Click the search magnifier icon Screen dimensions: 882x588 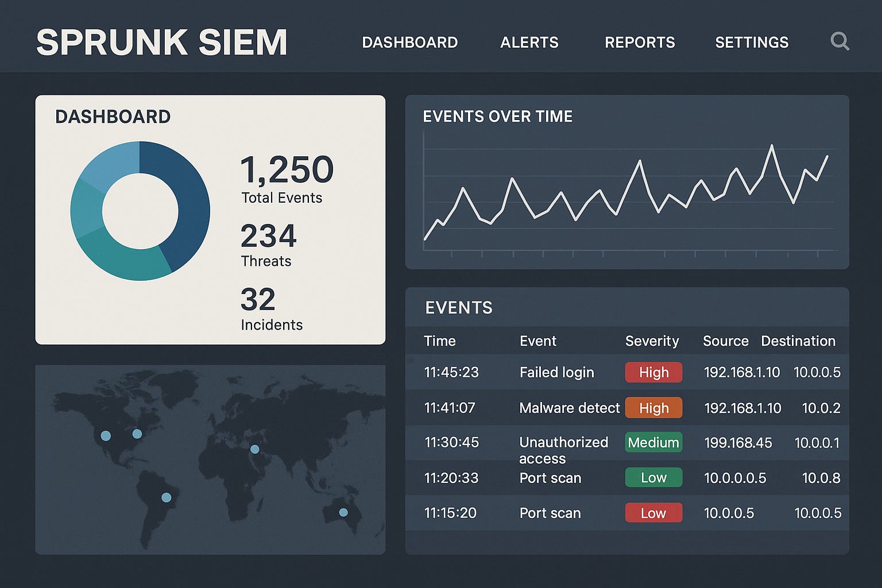pyautogui.click(x=840, y=41)
